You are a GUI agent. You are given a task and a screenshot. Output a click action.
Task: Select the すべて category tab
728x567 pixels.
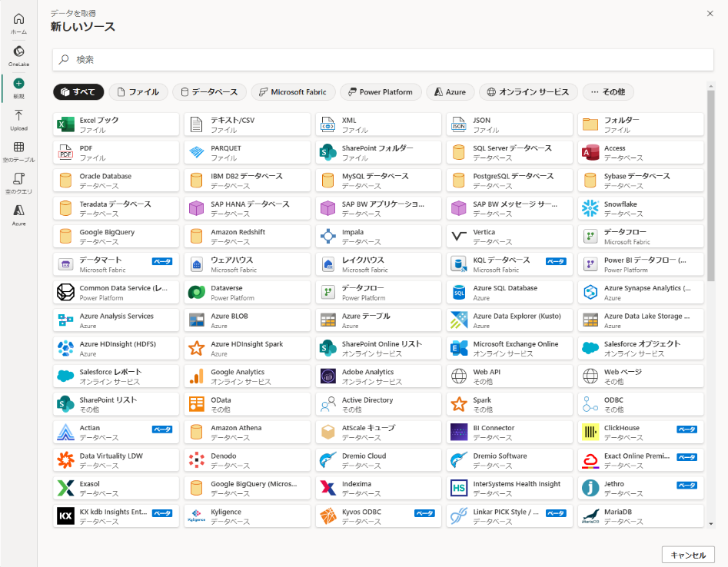point(78,92)
